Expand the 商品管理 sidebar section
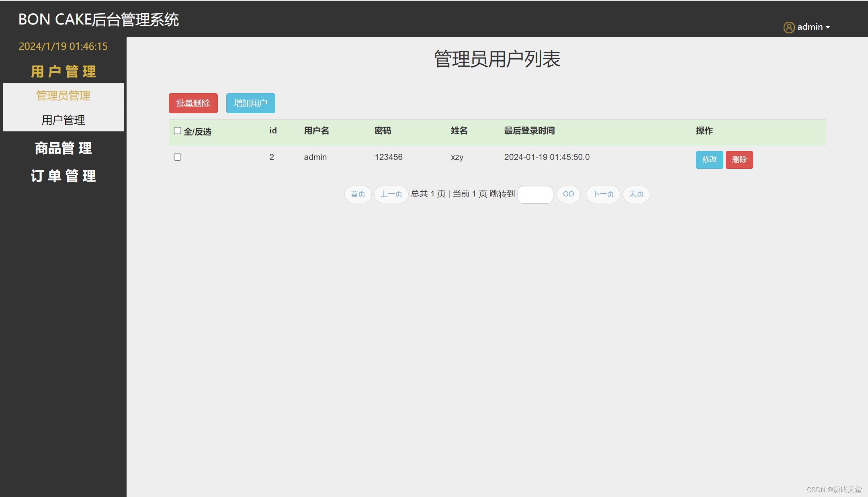Screen dimensions: 868x497 [63, 148]
